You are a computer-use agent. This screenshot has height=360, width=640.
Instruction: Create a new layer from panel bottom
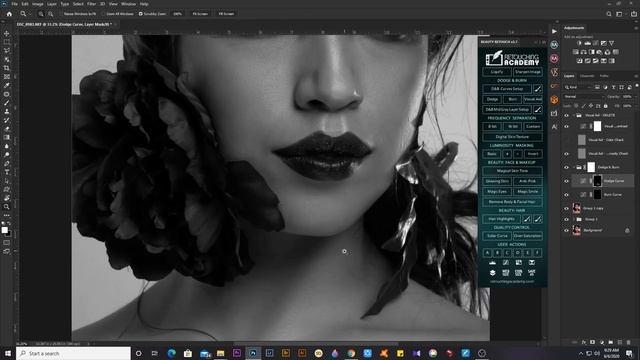[x=619, y=342]
